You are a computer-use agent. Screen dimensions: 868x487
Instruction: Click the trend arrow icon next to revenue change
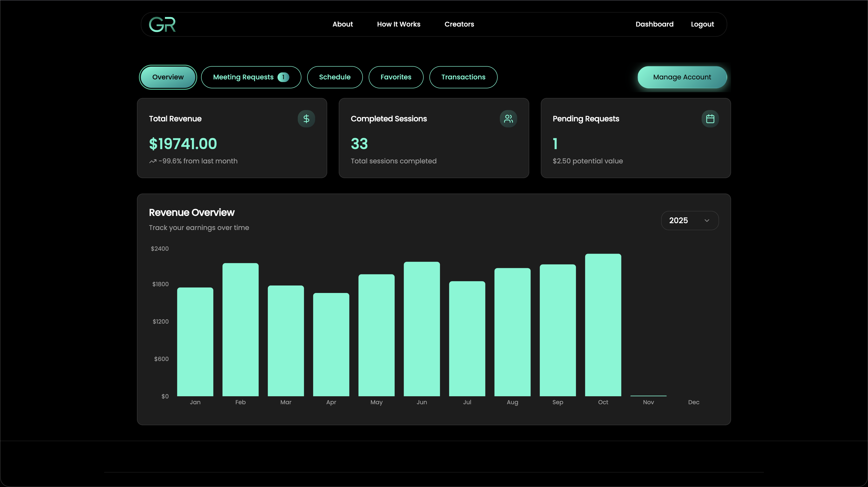pos(153,161)
